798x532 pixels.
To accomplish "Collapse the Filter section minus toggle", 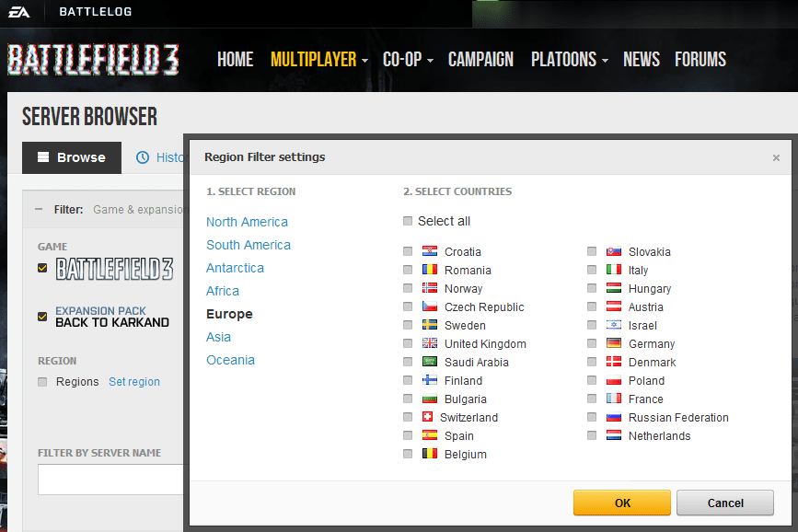I will pyautogui.click(x=39, y=209).
